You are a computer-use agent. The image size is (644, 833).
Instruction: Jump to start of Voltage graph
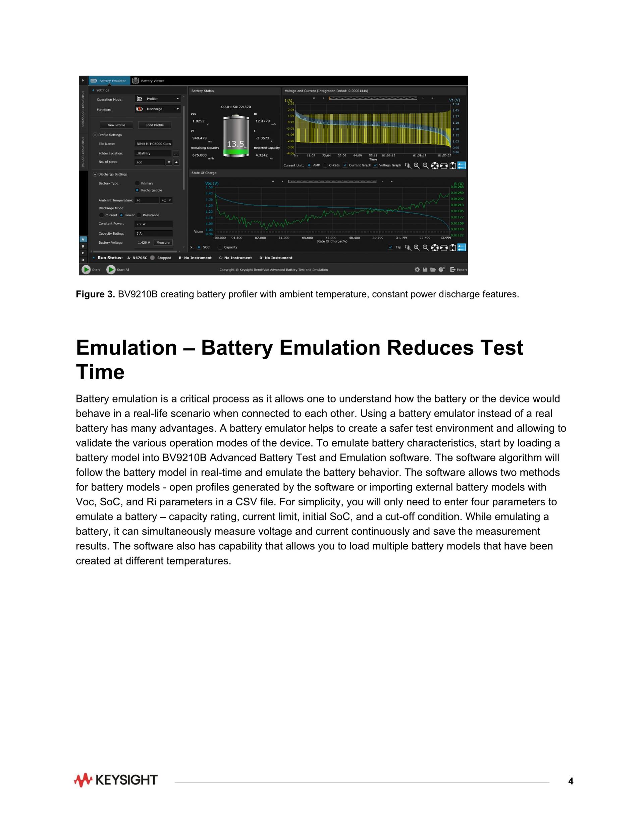(314, 98)
